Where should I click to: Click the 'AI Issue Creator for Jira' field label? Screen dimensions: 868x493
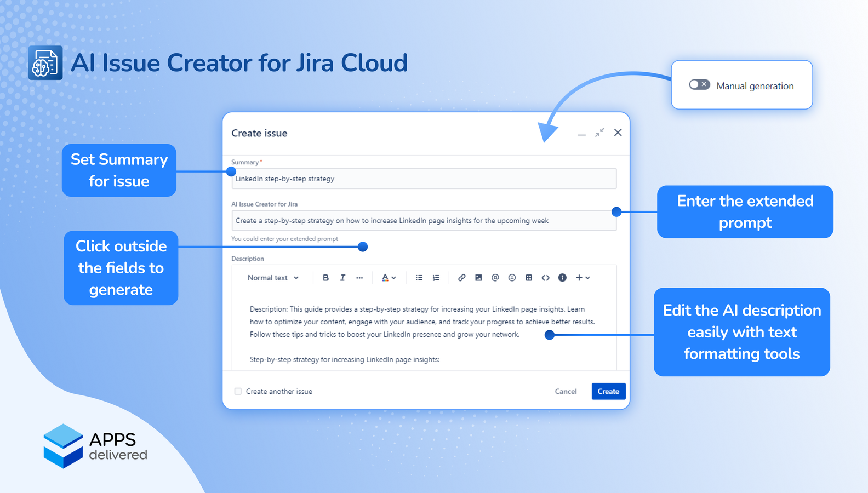click(x=265, y=204)
